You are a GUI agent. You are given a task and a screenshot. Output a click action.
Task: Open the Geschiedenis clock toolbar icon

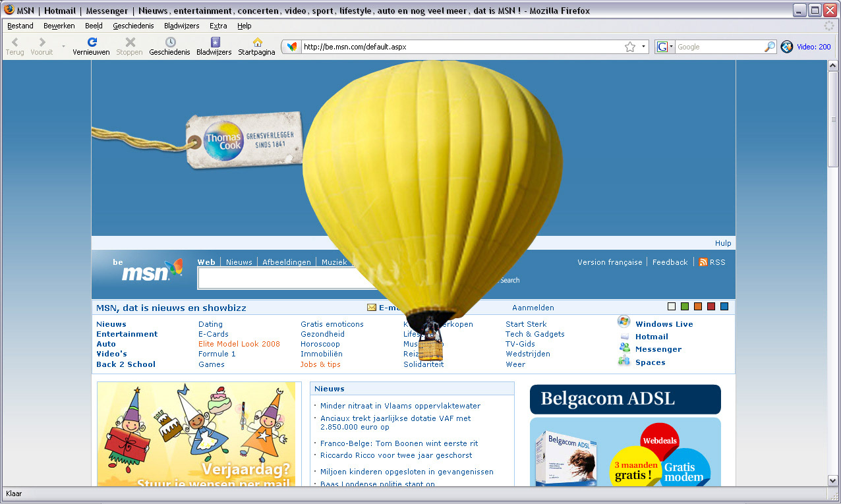tap(170, 42)
